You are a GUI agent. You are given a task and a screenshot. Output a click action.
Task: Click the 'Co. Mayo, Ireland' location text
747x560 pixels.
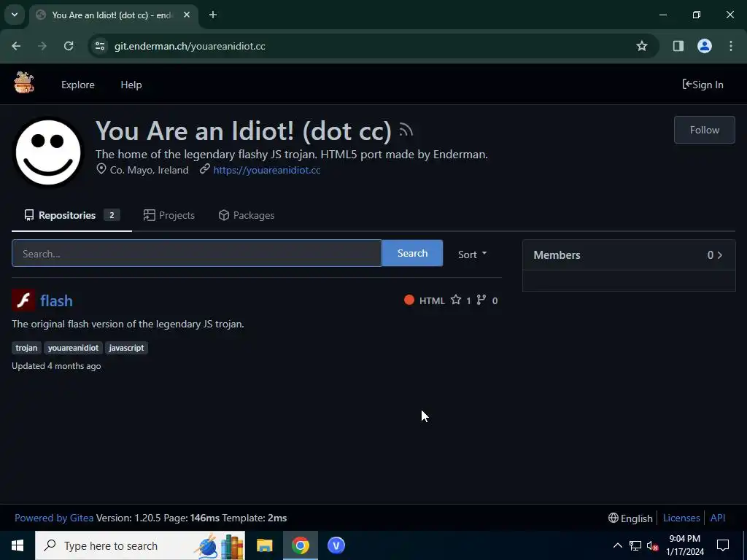point(149,170)
